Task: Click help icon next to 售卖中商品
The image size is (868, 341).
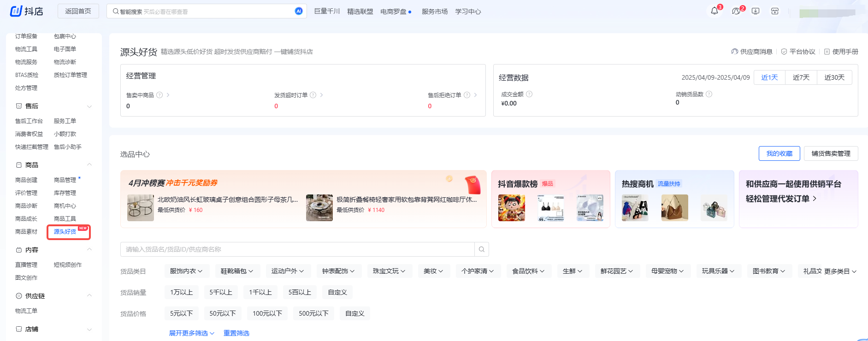Action: click(159, 95)
